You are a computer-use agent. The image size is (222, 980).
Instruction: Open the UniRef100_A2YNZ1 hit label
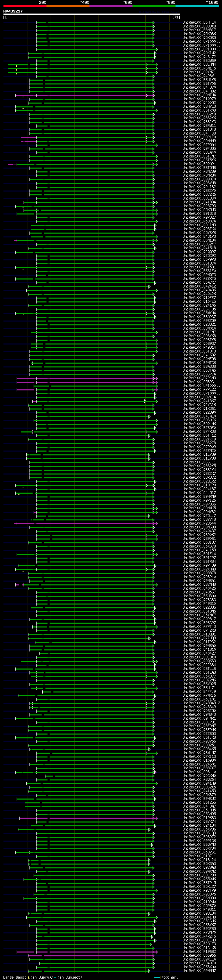[199, 72]
